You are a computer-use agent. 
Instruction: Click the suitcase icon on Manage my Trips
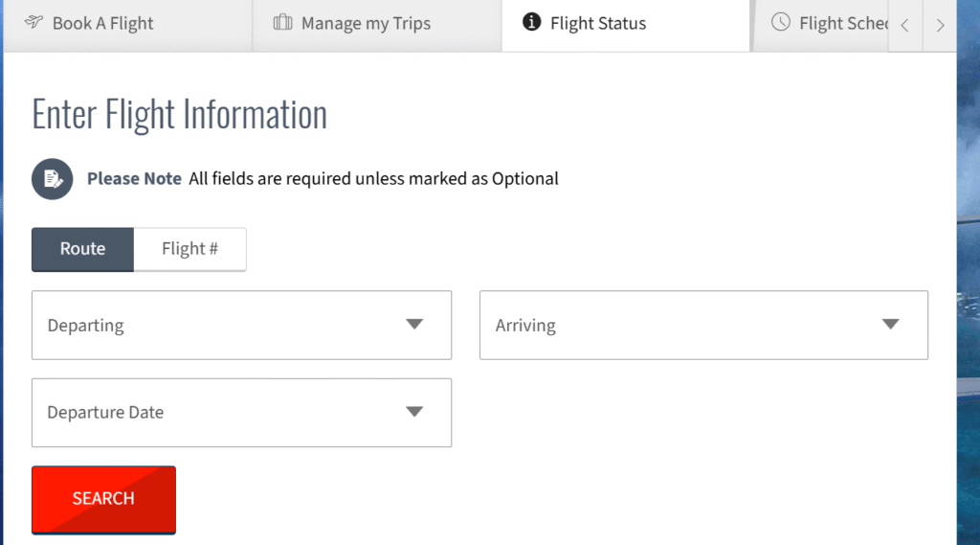pos(282,23)
